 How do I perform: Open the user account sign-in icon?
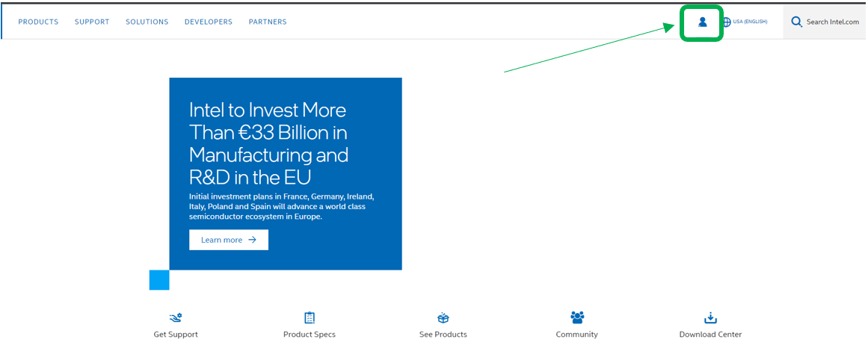[x=703, y=22]
